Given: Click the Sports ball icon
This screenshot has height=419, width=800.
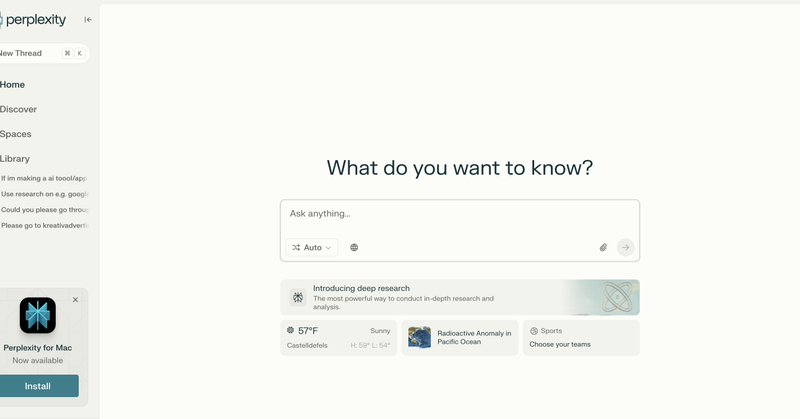Looking at the screenshot, I should 534,331.
